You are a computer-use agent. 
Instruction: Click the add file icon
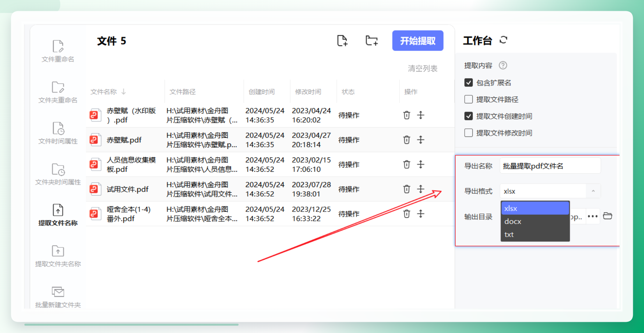coord(342,41)
